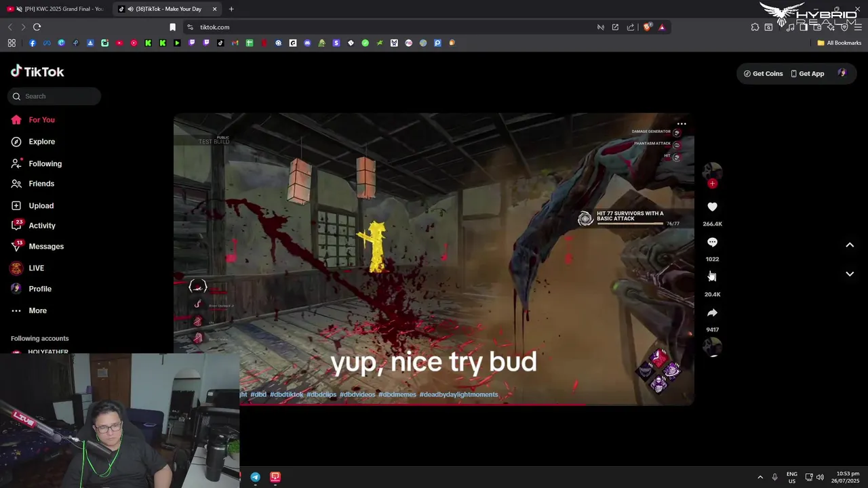Like the video with the heart icon
This screenshot has width=868, height=488.
[712, 207]
